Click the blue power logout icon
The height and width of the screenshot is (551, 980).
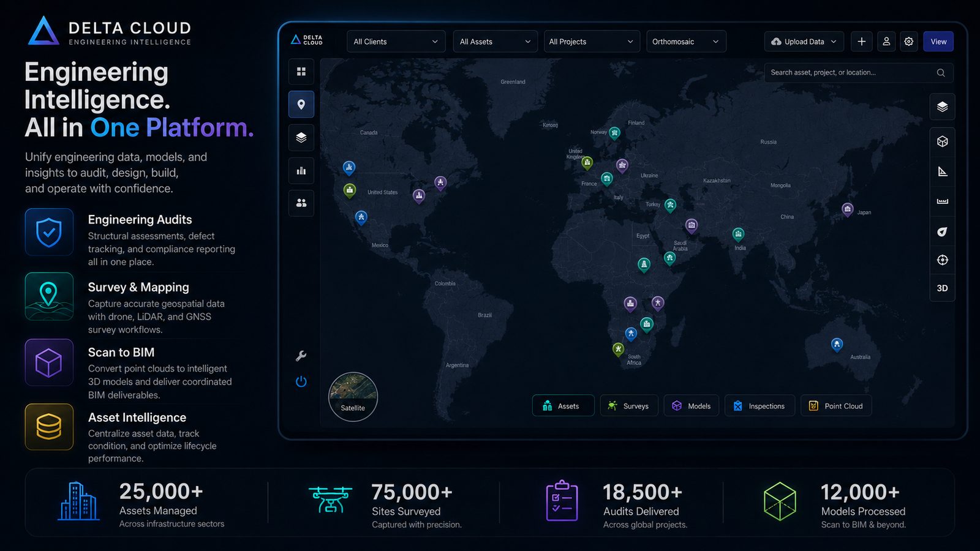(301, 381)
